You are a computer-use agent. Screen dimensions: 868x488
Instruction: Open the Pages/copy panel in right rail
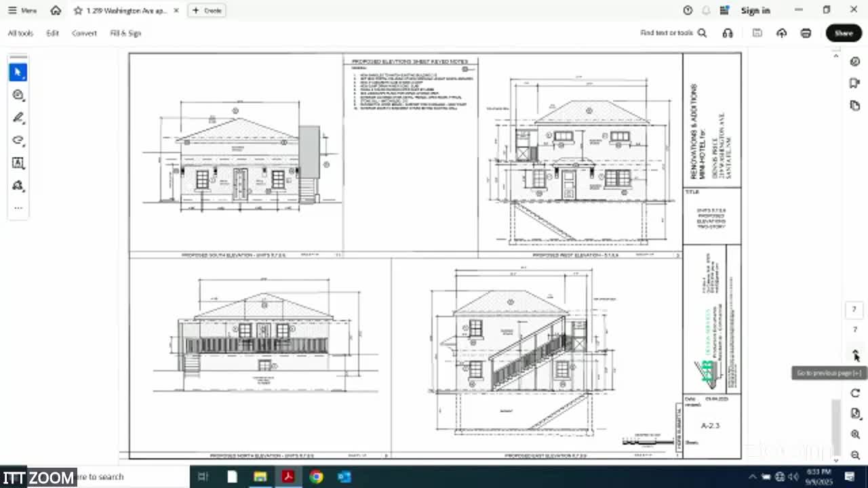pyautogui.click(x=854, y=105)
